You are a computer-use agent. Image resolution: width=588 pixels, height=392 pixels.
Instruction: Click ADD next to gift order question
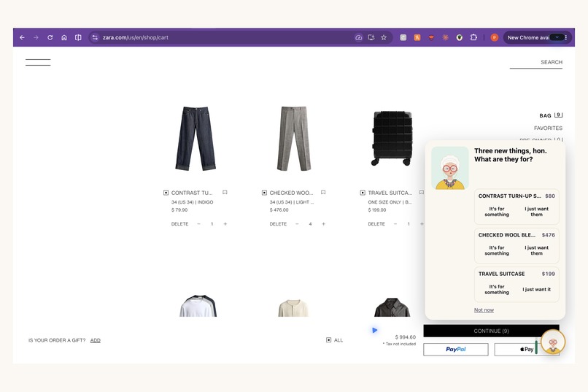96,341
